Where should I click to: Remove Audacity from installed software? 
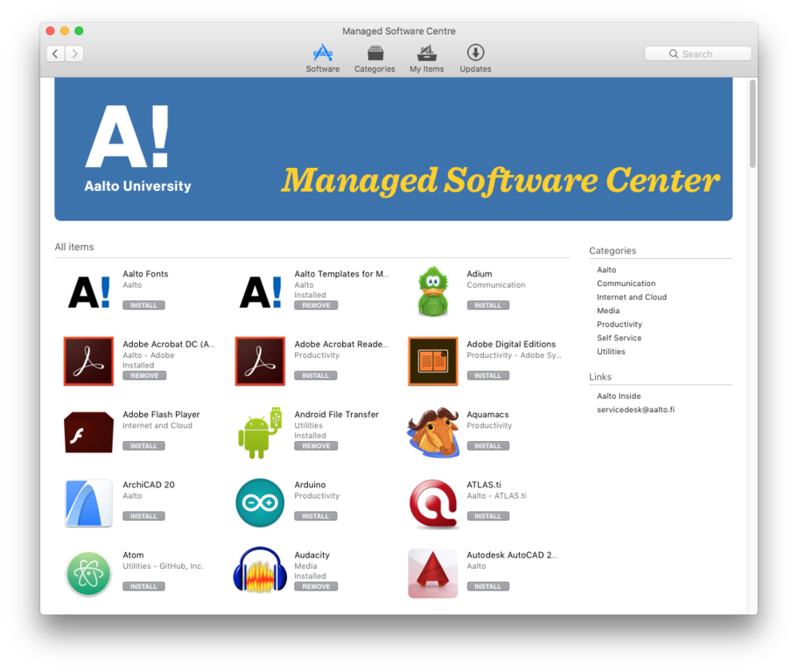click(x=316, y=586)
